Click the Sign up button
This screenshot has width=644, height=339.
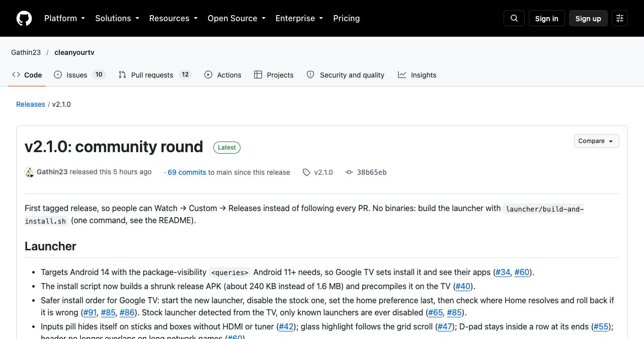coord(588,18)
